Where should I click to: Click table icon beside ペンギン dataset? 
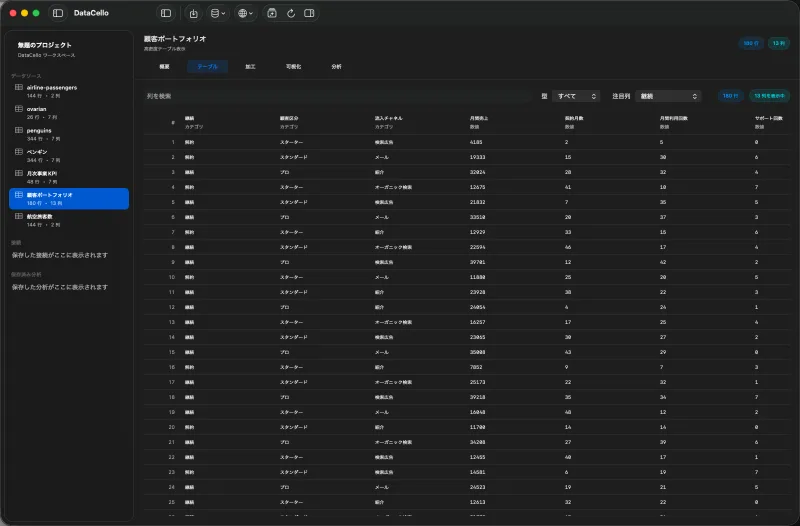(x=19, y=152)
